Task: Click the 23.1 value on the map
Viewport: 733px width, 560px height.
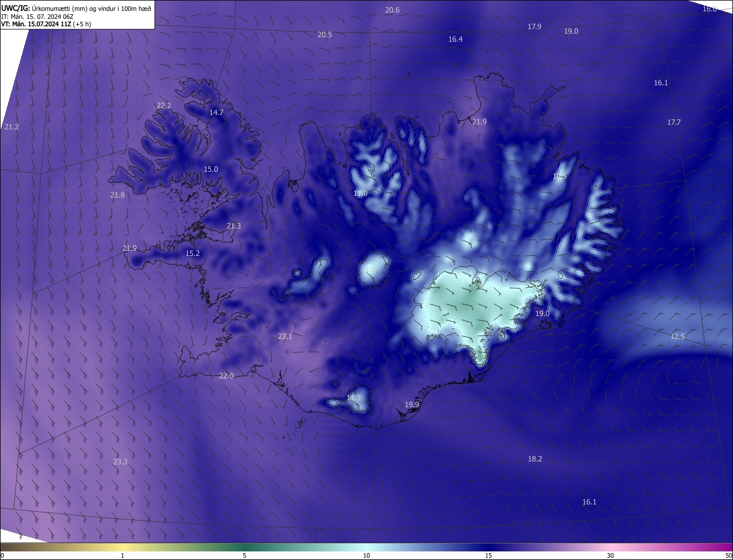Action: (x=285, y=337)
